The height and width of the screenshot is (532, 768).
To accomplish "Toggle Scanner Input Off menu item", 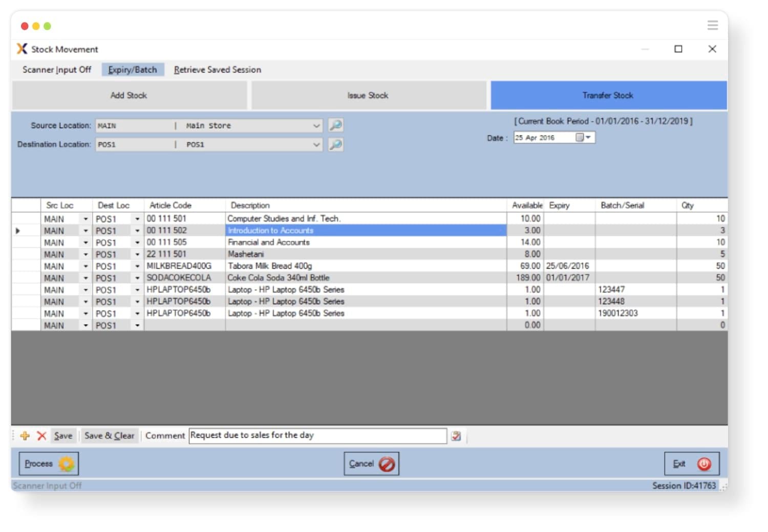I will point(57,70).
